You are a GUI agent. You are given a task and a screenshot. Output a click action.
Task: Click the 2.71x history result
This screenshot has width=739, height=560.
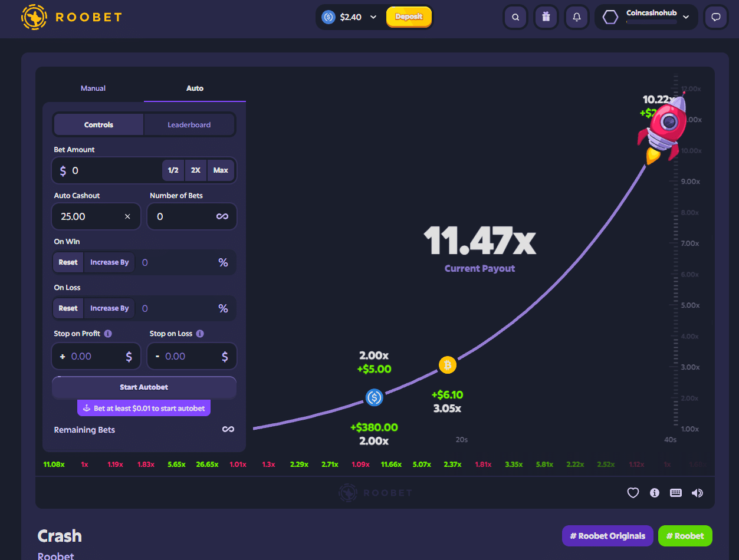(x=330, y=465)
